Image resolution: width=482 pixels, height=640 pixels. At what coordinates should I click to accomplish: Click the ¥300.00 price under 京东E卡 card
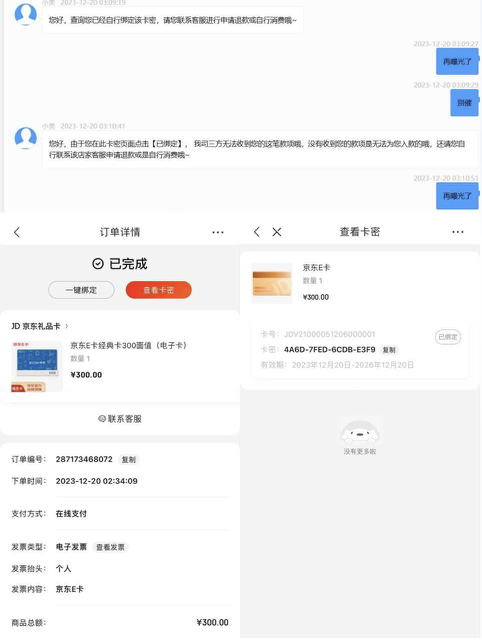(316, 297)
